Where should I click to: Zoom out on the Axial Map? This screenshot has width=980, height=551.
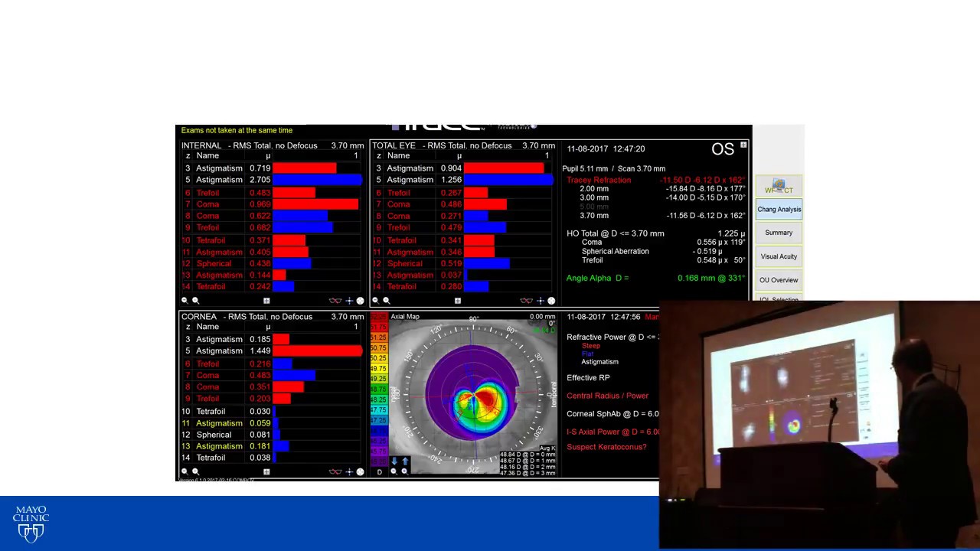pos(394,471)
